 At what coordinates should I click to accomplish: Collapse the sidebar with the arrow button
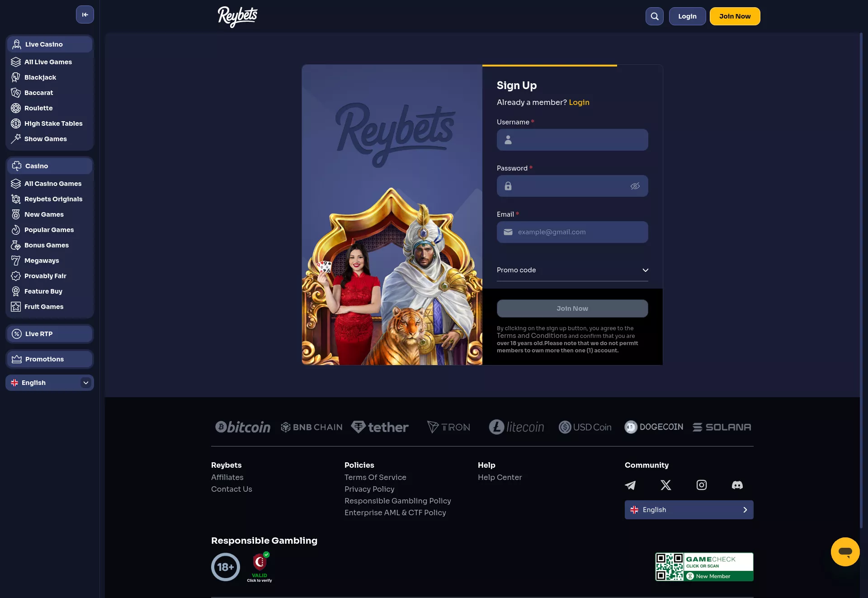point(85,14)
